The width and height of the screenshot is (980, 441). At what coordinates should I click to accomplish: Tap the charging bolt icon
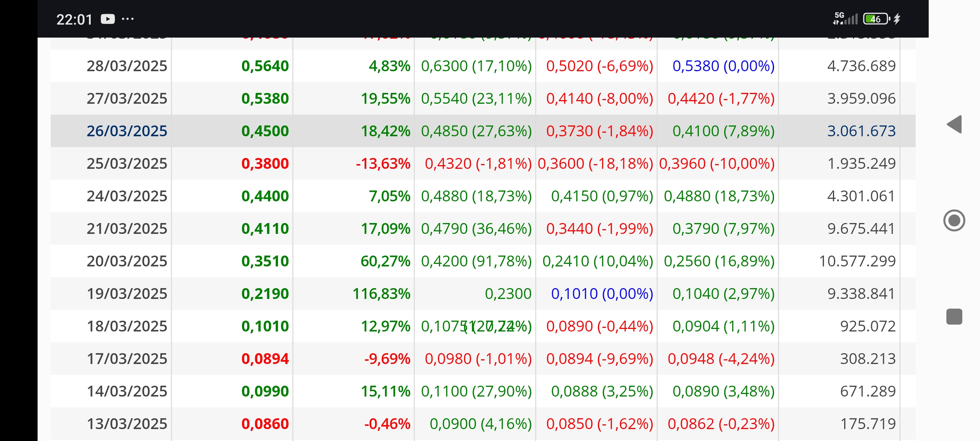tap(897, 19)
